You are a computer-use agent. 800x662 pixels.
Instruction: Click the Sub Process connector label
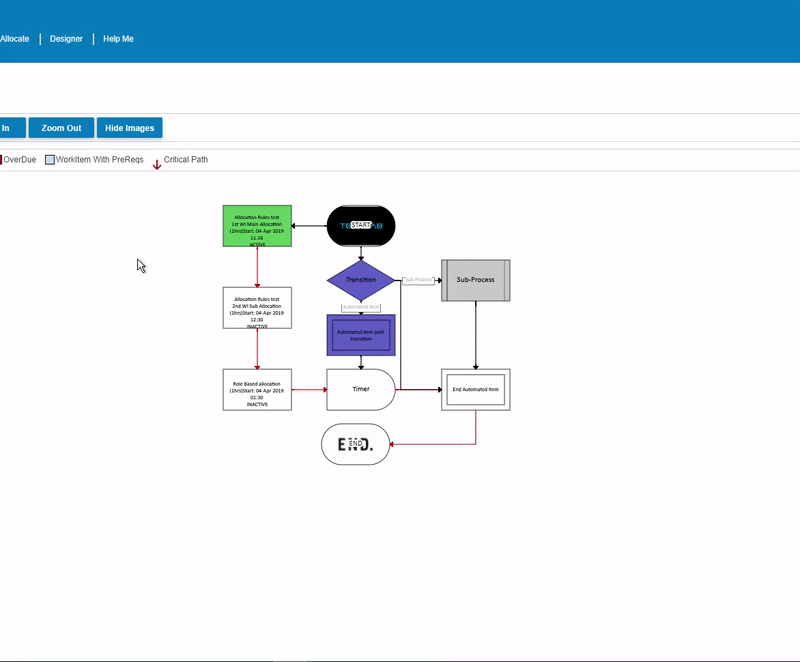[x=418, y=280]
